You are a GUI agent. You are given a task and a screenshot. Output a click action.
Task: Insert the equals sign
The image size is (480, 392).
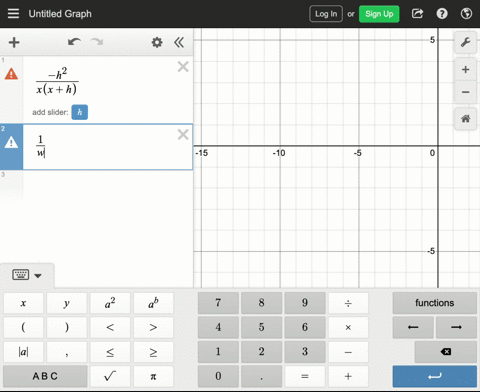coord(305,376)
